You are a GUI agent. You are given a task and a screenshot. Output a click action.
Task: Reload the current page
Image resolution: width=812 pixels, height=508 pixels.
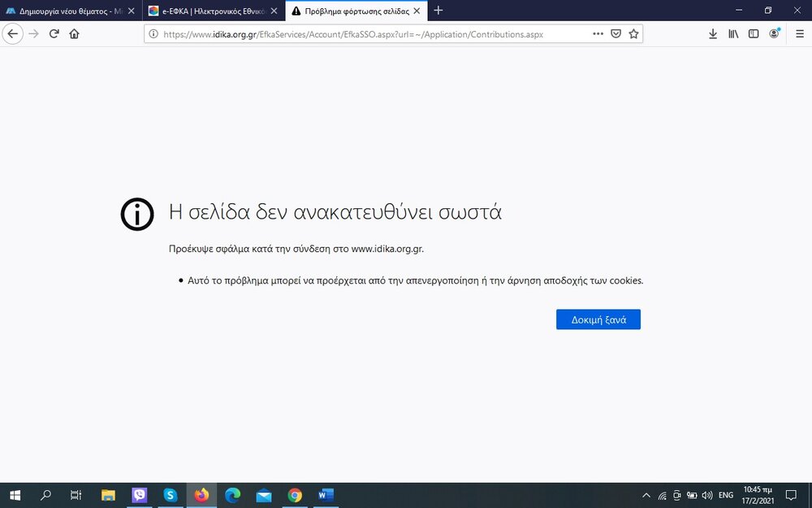tap(54, 34)
